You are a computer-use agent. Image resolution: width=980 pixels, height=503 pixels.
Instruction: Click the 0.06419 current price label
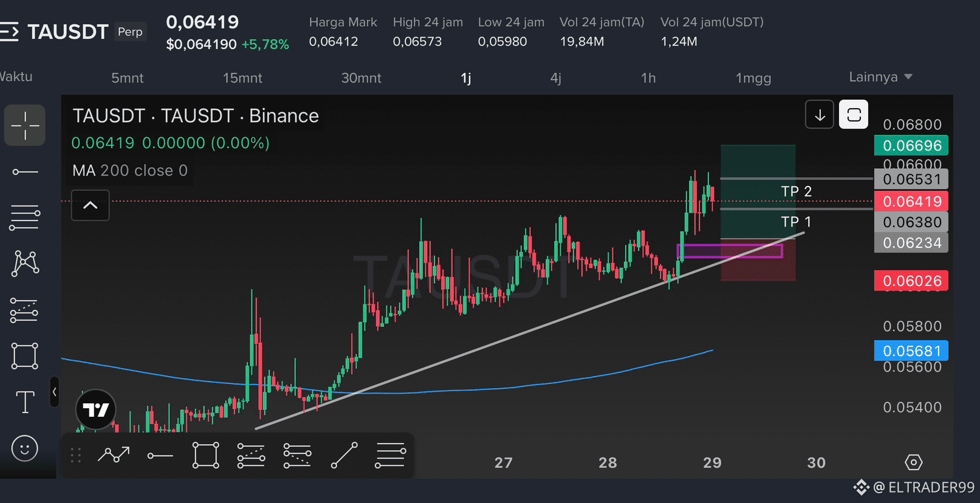pos(911,201)
